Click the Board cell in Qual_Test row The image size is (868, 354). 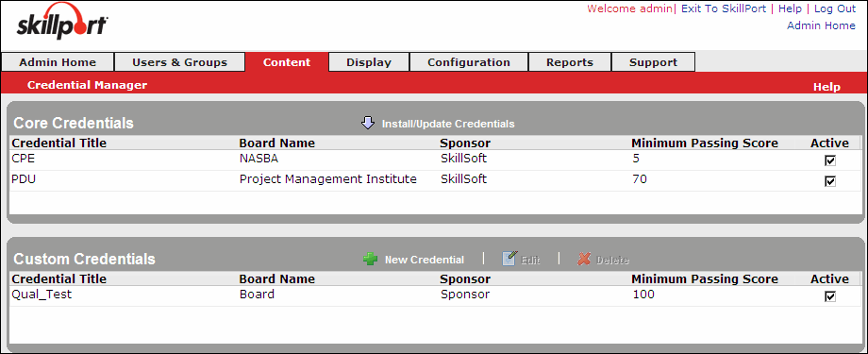(257, 295)
